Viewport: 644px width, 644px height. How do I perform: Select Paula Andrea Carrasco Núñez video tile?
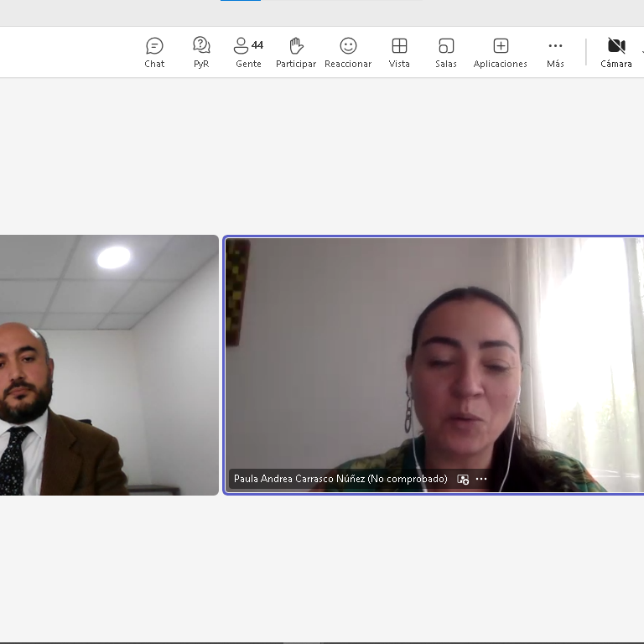[434, 365]
